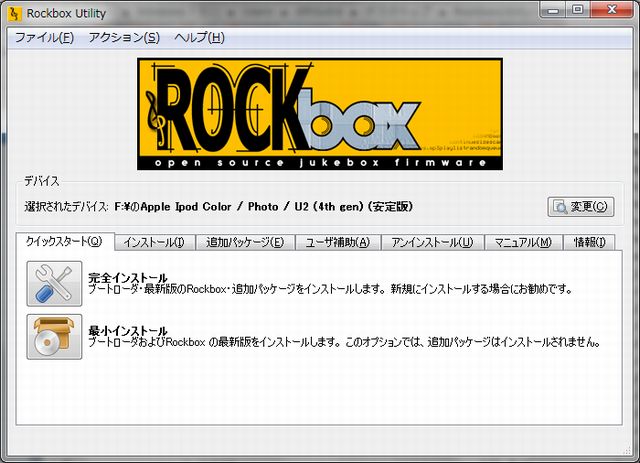Screen dimensions: 640x463
Task: Click the minimal install box-and-disc icon
Action: 54,337
